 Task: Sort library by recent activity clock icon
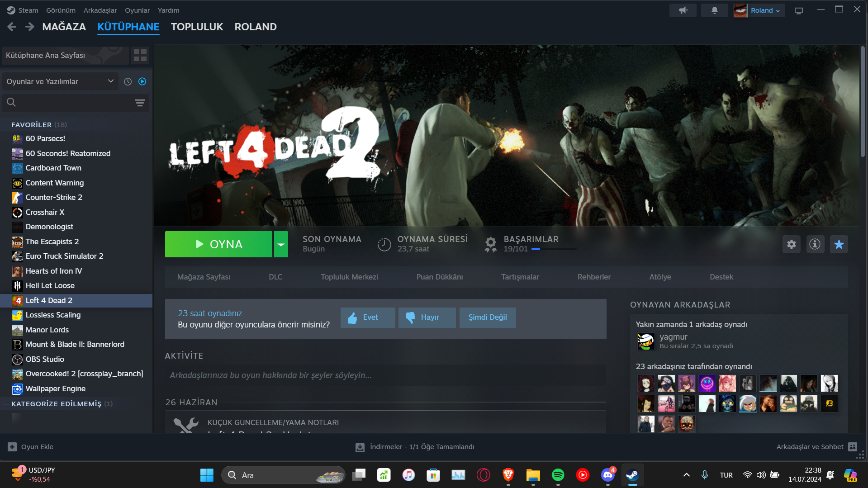(128, 81)
